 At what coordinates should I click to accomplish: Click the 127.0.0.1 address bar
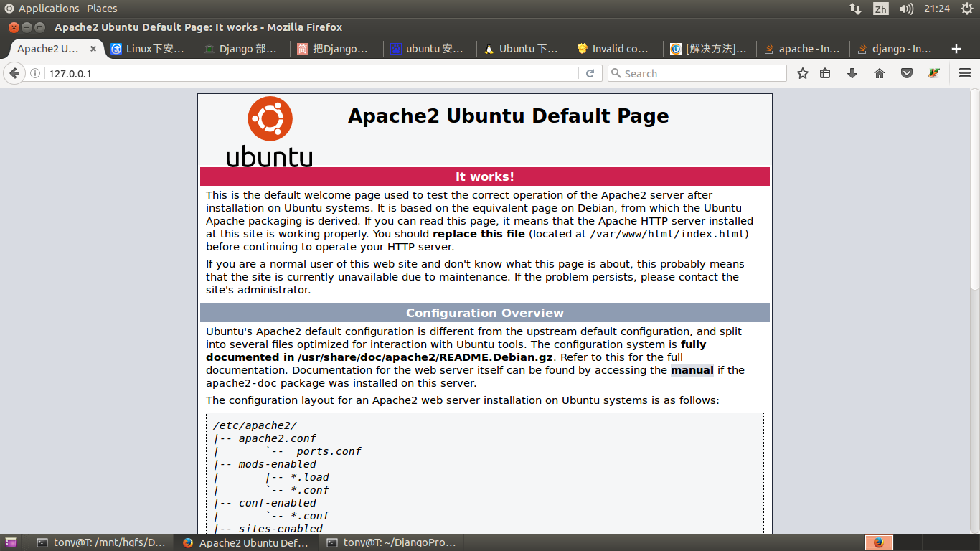(x=312, y=73)
